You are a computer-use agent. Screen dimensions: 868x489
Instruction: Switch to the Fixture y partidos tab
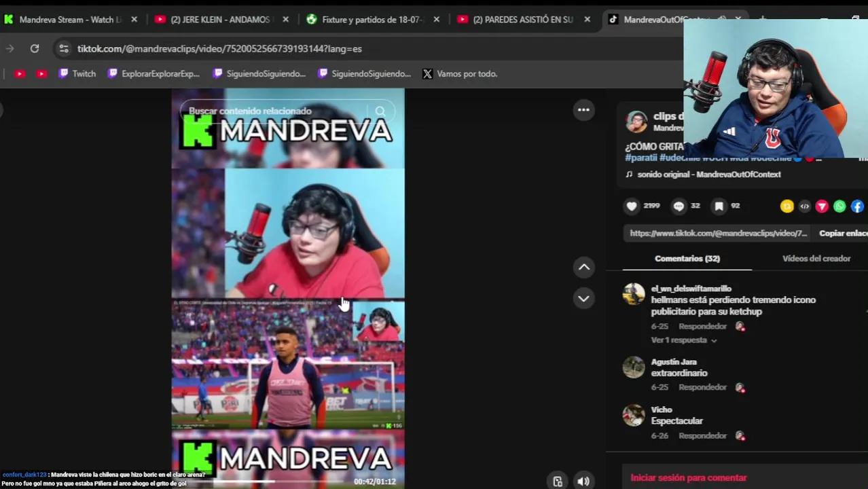(372, 20)
